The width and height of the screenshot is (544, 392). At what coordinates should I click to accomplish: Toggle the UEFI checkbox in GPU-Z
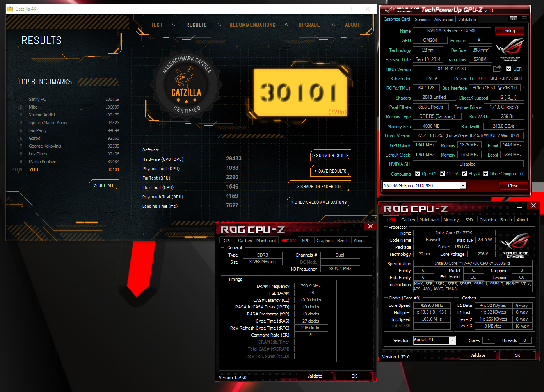click(x=509, y=69)
